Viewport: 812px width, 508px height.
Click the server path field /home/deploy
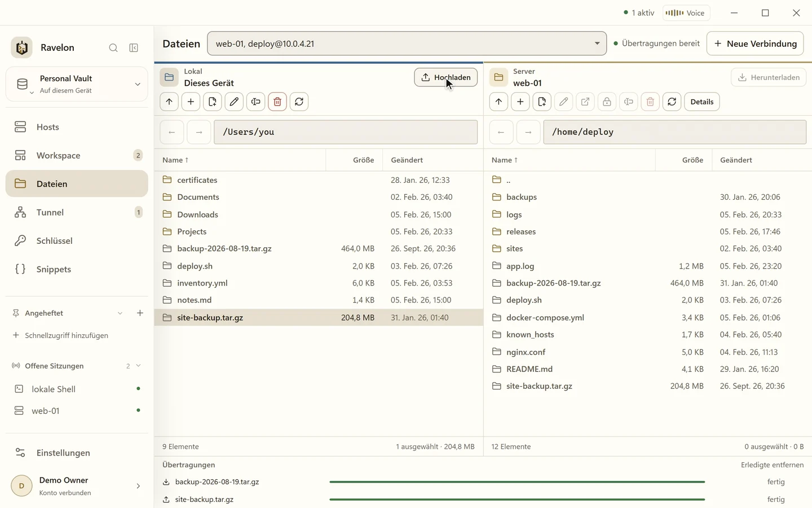coord(675,132)
